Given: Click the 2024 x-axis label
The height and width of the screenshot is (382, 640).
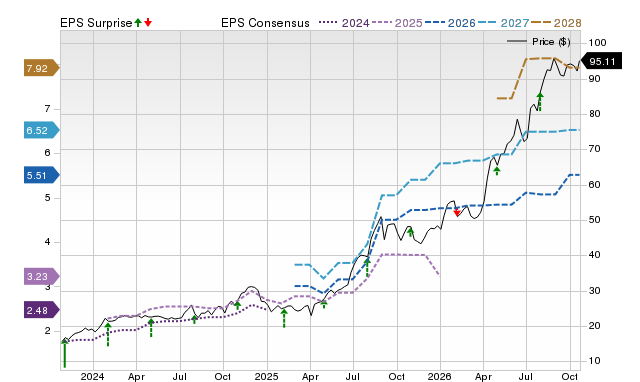Looking at the screenshot, I should pos(93,376).
